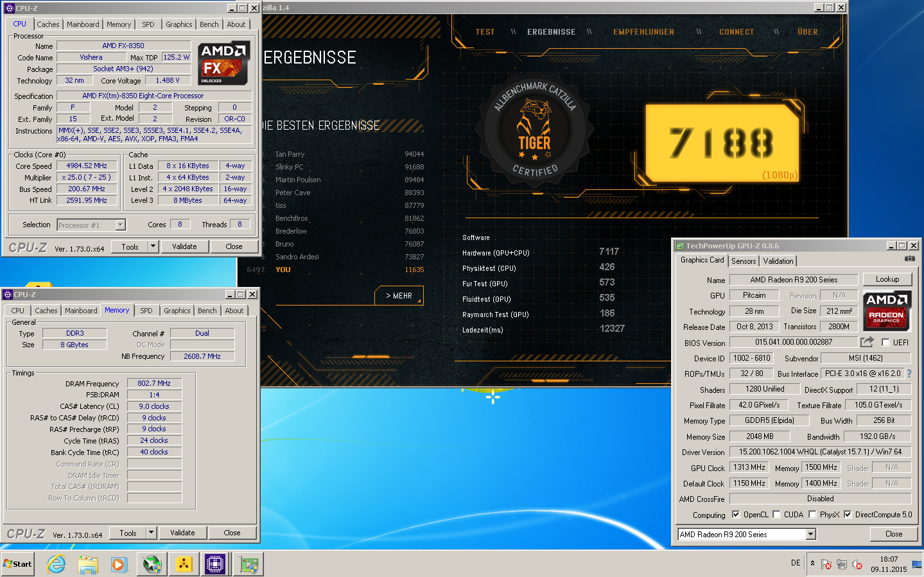Click the AMD Radeon Graphics logo in GPU-Z
The height and width of the screenshot is (577, 924).
click(886, 310)
